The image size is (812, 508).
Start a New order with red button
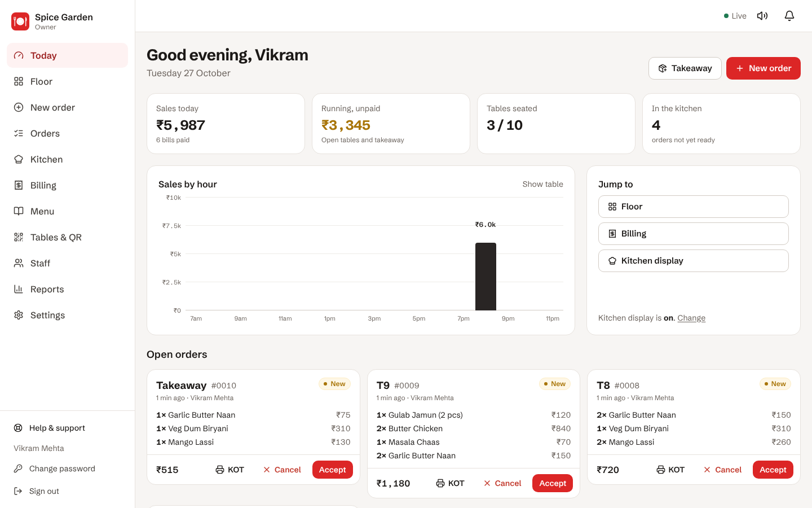[x=764, y=68]
